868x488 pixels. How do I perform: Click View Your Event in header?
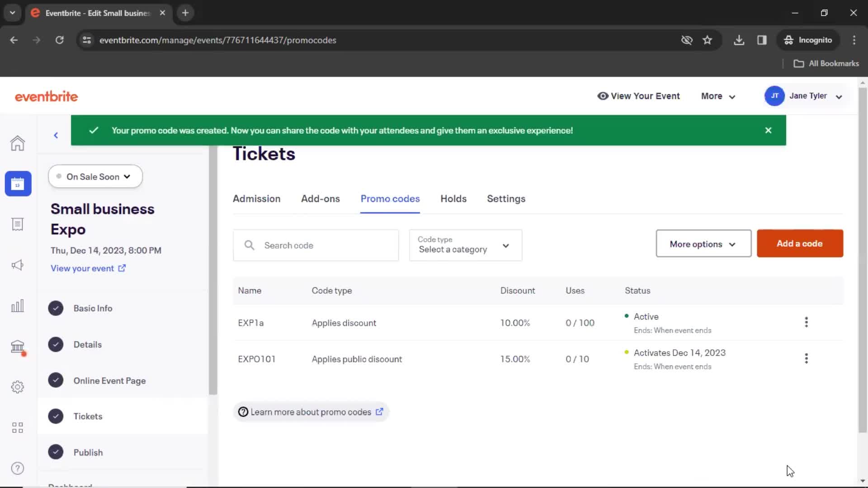coord(638,96)
